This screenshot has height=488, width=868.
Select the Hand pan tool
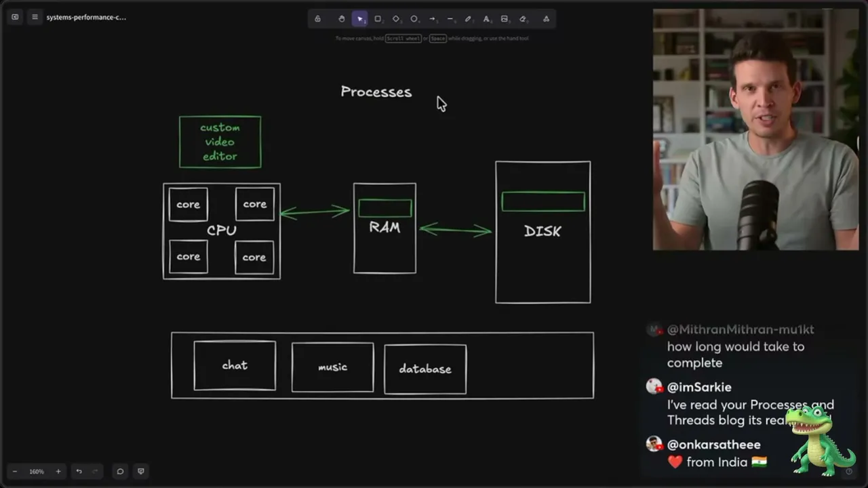(x=342, y=19)
